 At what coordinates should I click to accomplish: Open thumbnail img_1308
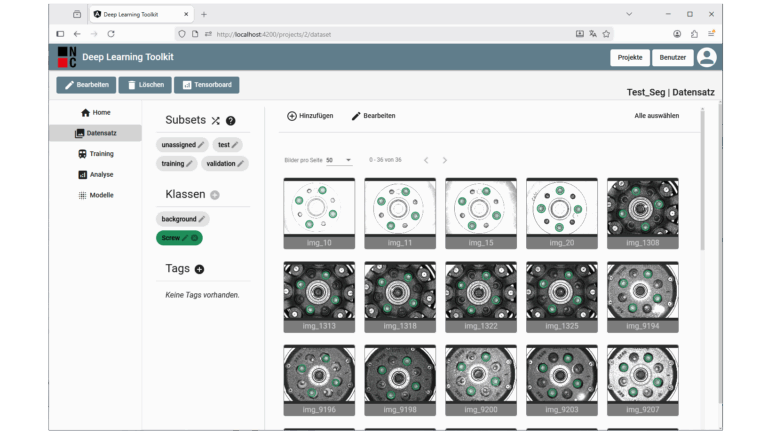[643, 213]
